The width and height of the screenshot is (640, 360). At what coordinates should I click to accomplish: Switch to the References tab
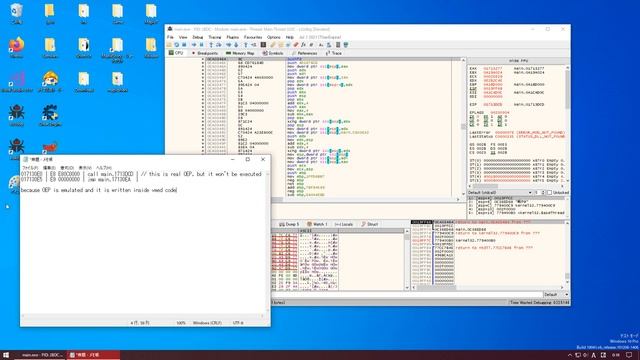[304, 53]
